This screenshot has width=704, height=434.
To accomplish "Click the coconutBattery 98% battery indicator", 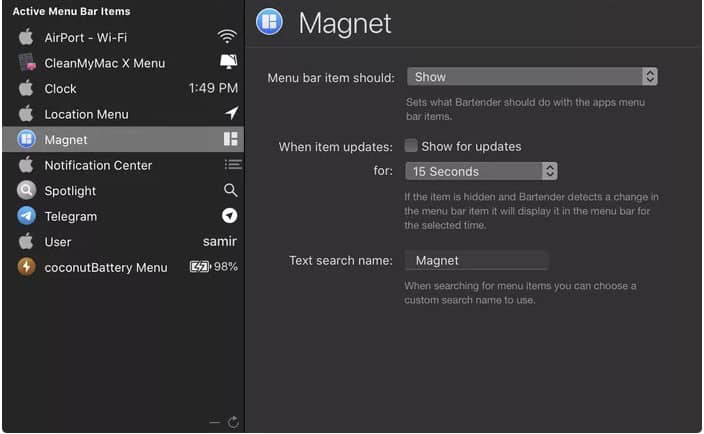I will click(214, 267).
